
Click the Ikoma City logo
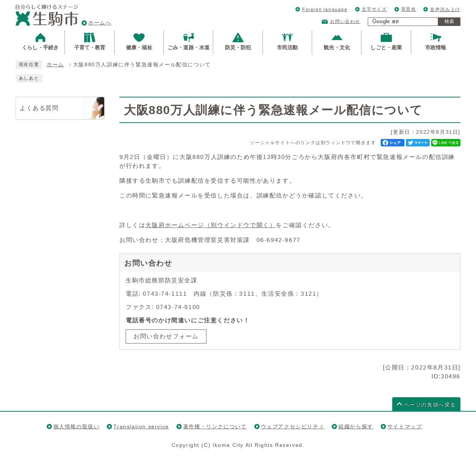(x=47, y=15)
